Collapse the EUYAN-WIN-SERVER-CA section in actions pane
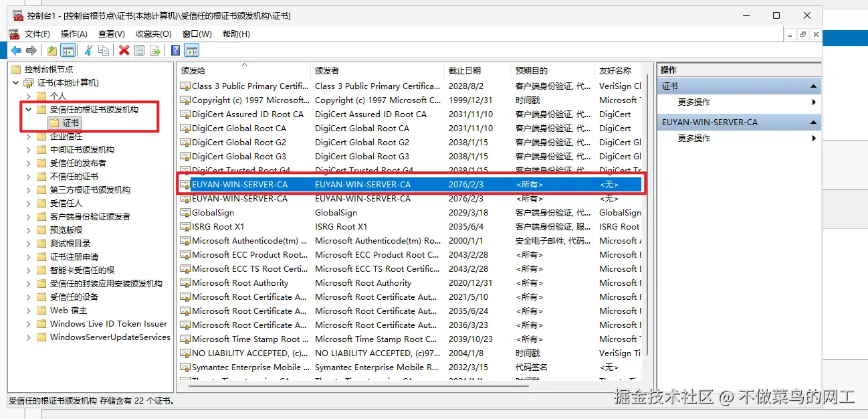Screen dimensions: 868x419 [x=813, y=122]
